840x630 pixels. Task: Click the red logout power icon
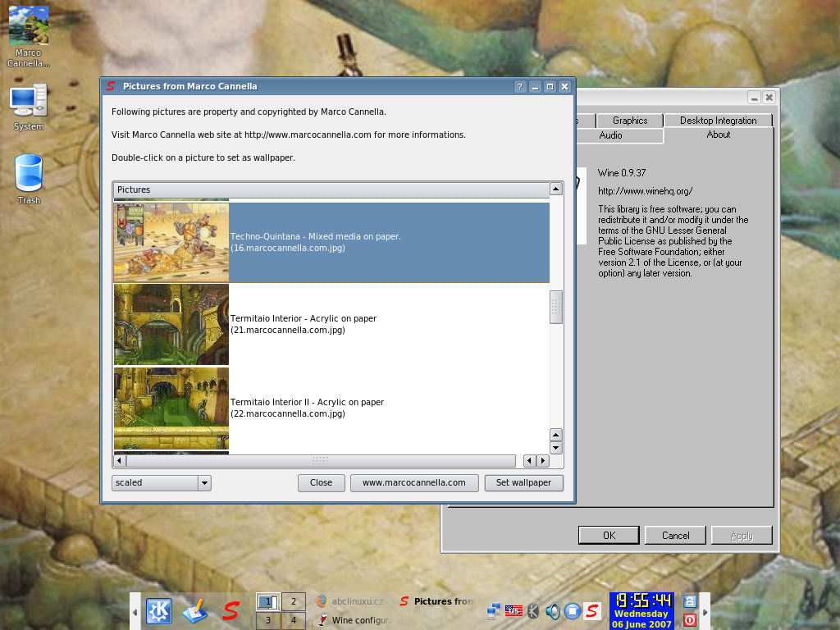[x=689, y=620]
